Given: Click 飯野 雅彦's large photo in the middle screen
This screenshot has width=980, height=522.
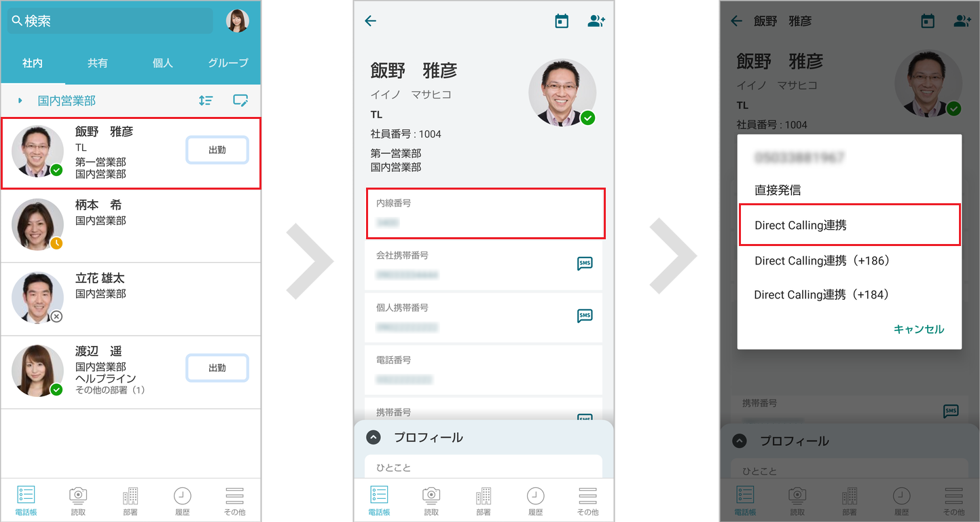Looking at the screenshot, I should [x=562, y=92].
